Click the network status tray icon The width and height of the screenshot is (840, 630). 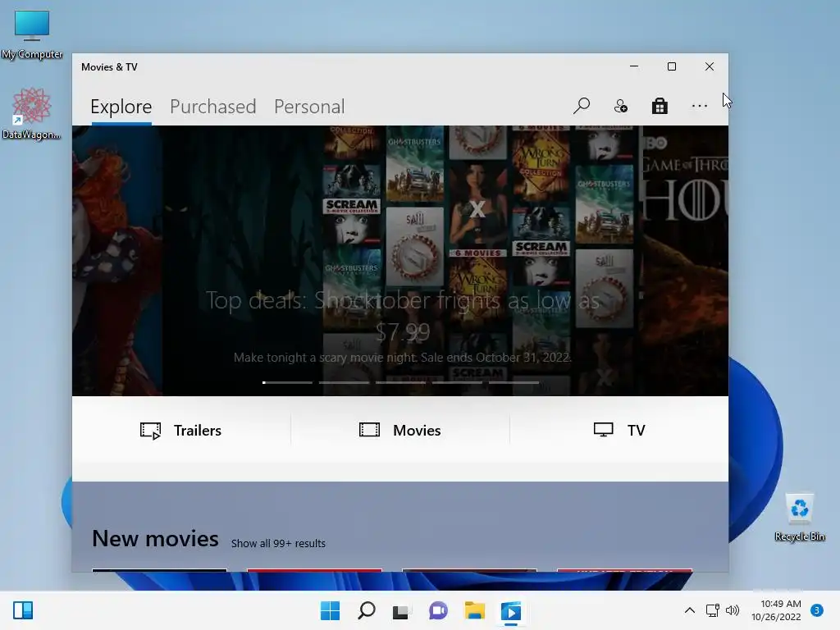[712, 610]
